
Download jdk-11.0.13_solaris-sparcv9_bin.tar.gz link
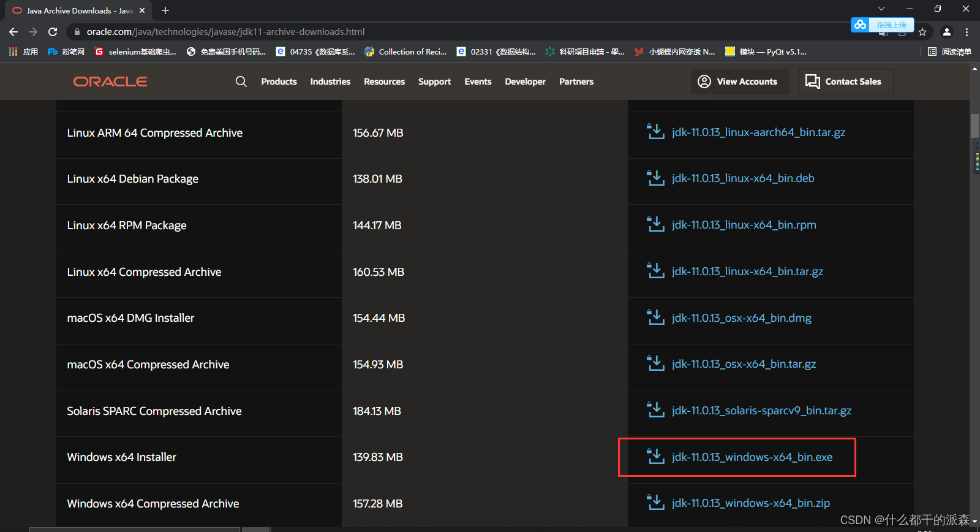761,411
